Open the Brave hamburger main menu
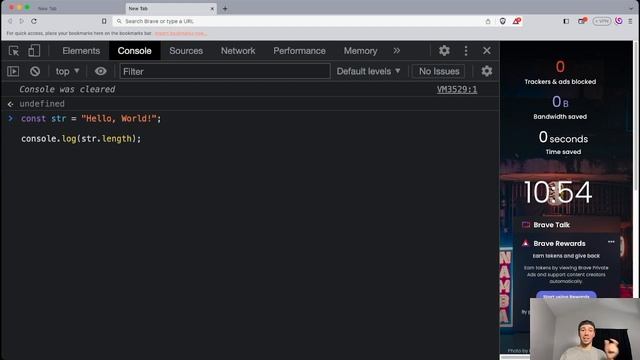This screenshot has width=640, height=360. tap(630, 21)
